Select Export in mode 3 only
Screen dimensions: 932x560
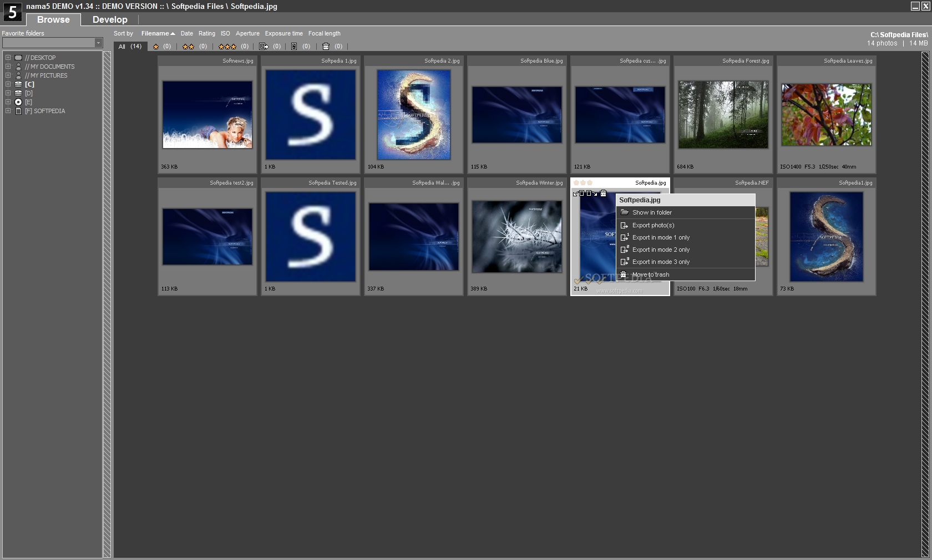click(x=686, y=262)
